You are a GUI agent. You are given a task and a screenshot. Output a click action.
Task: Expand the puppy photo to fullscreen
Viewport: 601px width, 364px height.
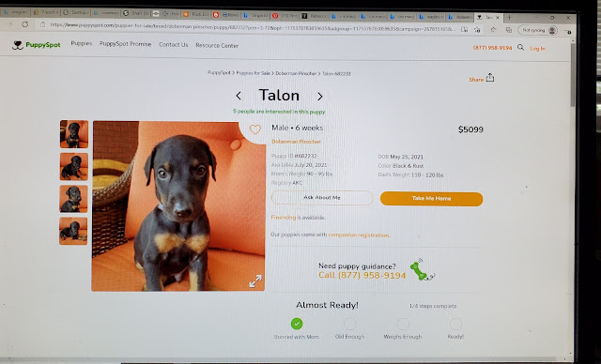[x=255, y=281]
